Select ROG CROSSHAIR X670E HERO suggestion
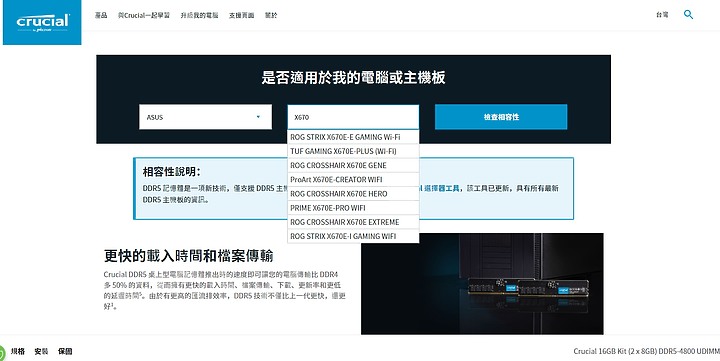The height and width of the screenshot is (361, 720). point(353,194)
